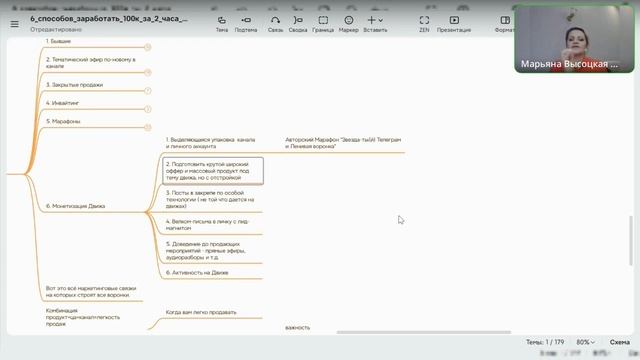Viewport: 640px width, 360px height.
Task: Expand the '5. Марафоны' node
Action: coord(148,127)
